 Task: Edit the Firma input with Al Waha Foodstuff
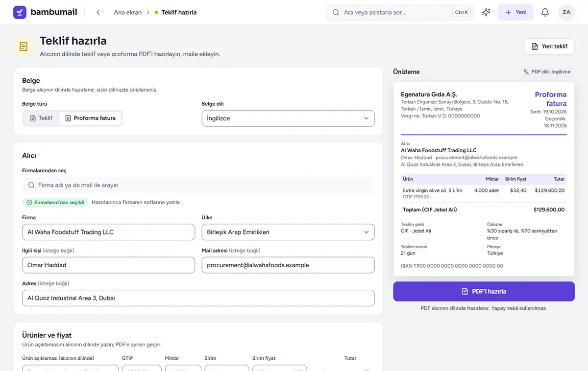coord(108,232)
